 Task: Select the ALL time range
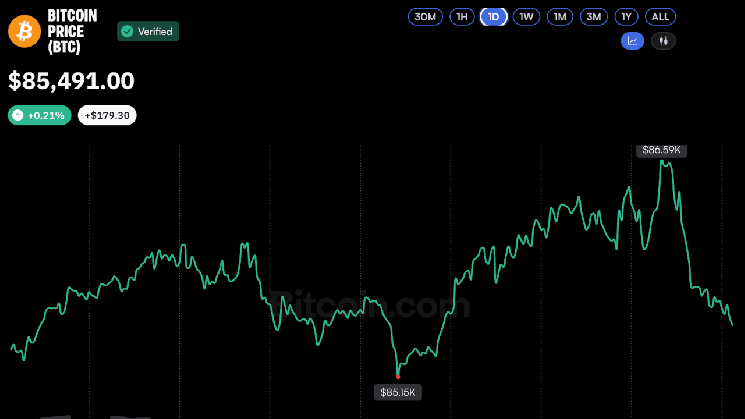(660, 17)
